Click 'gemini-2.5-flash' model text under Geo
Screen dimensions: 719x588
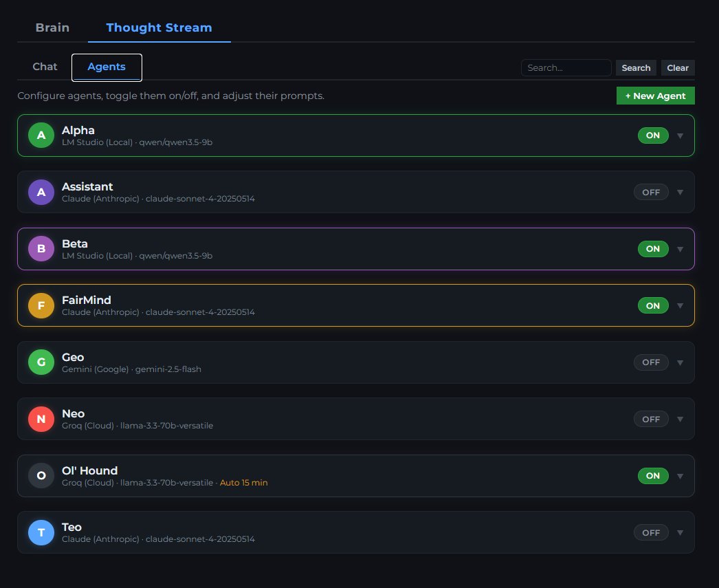(168, 369)
